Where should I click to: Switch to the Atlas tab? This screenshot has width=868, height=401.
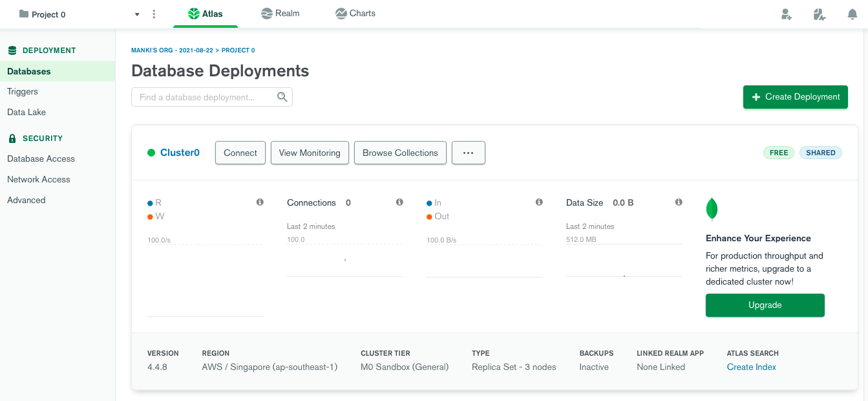click(x=206, y=14)
